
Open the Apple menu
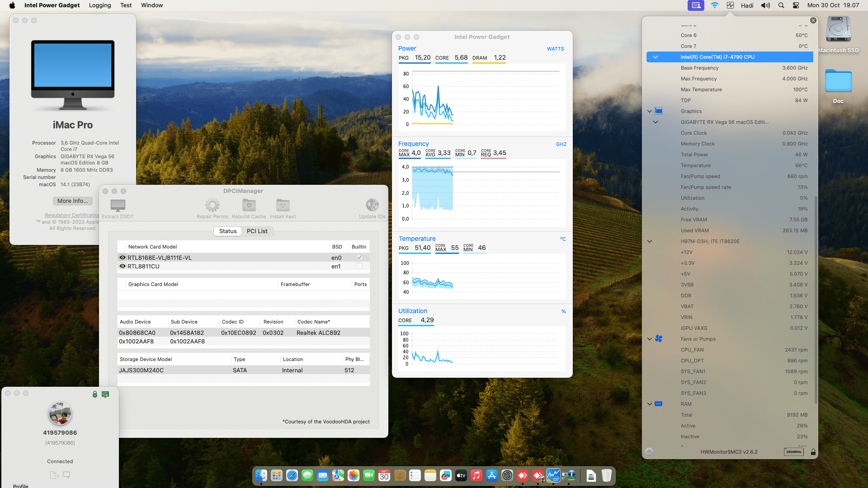coord(12,5)
